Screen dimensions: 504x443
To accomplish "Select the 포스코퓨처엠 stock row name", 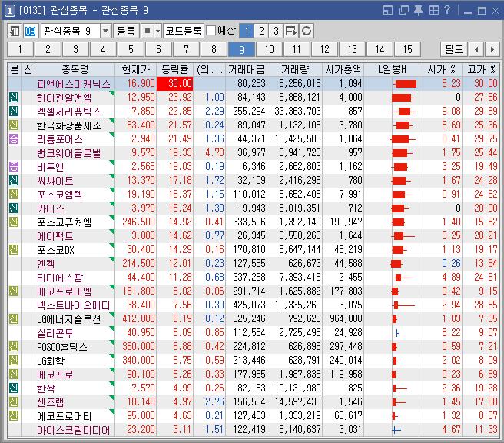I will [65, 222].
